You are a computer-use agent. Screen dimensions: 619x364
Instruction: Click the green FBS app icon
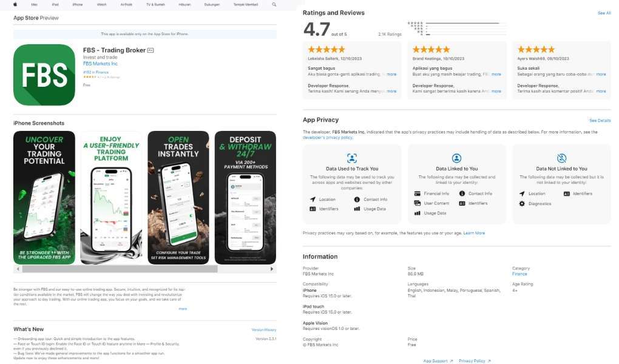[x=44, y=75]
